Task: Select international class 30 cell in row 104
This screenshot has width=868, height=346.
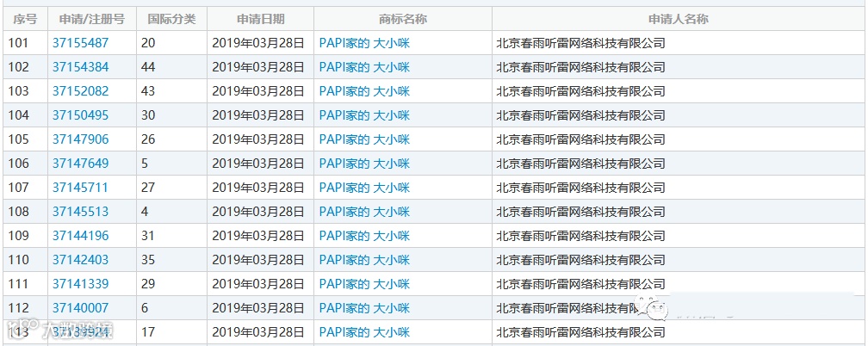Action: tap(171, 115)
